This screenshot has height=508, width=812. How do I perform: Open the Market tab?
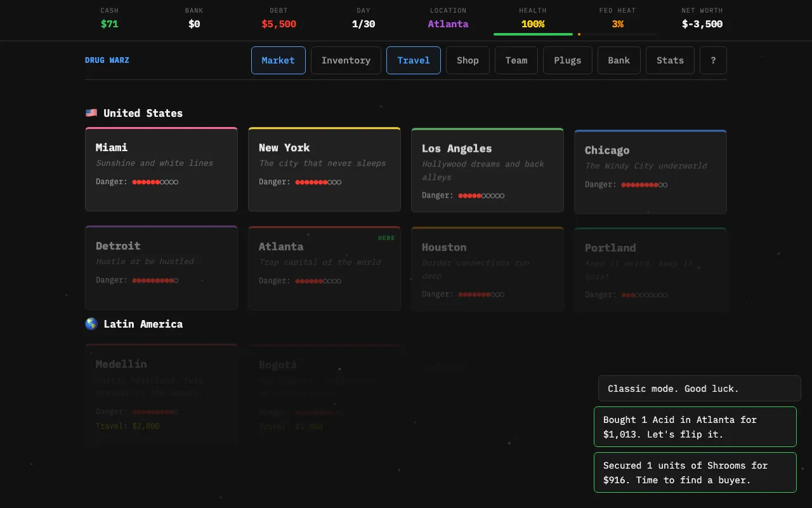pos(278,60)
